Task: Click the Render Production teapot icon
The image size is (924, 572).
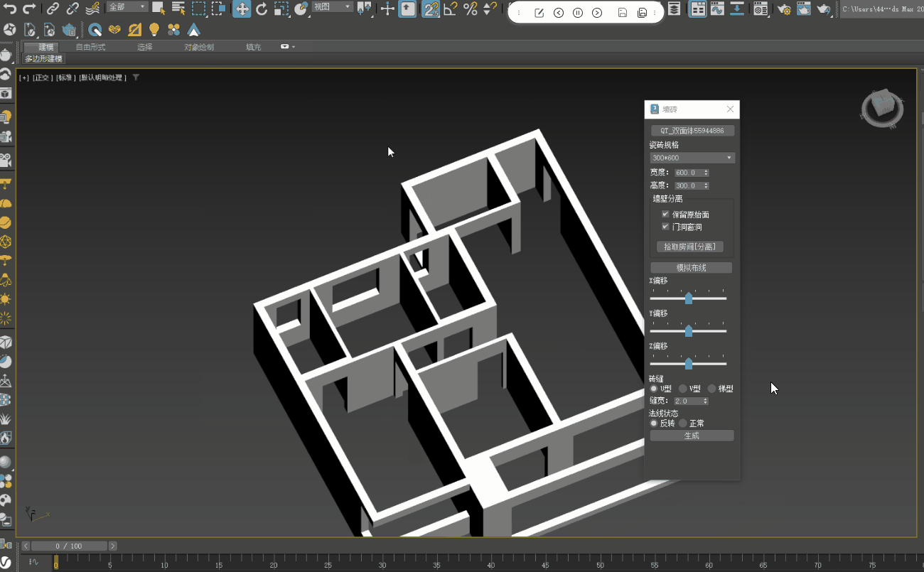Action: (824, 9)
